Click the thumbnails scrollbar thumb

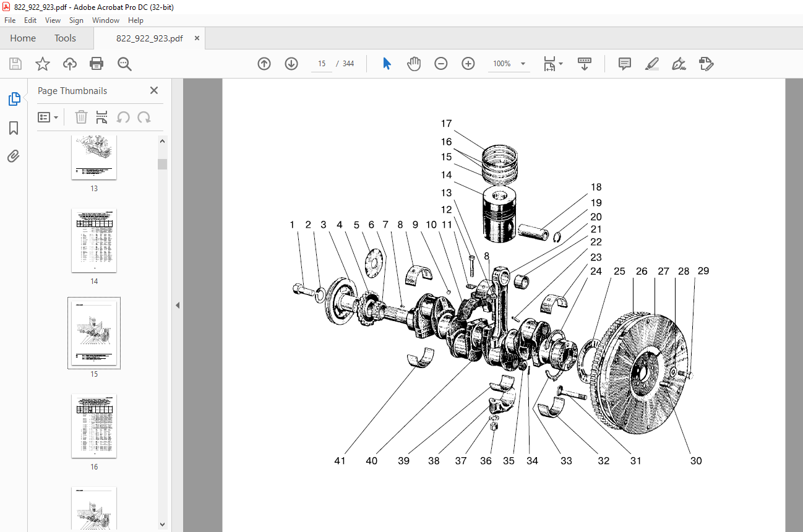pyautogui.click(x=162, y=164)
